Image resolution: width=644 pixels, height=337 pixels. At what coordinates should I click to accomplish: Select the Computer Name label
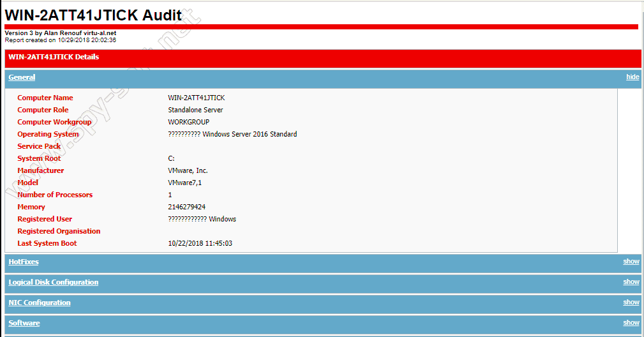45,98
